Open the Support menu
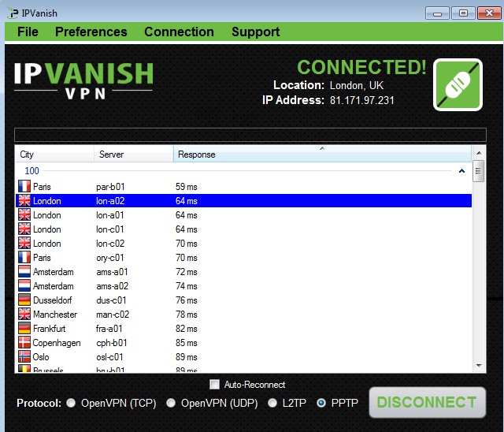Viewport: 504px width, 432px height. (255, 32)
